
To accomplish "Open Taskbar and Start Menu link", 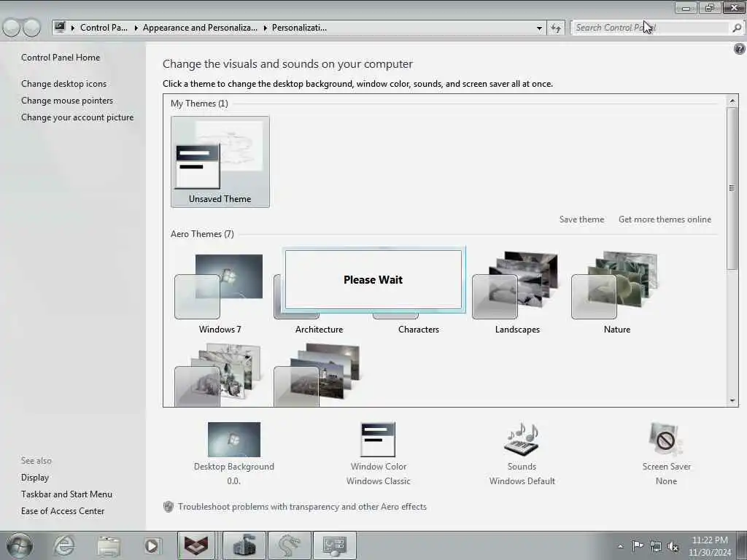I will (x=66, y=494).
